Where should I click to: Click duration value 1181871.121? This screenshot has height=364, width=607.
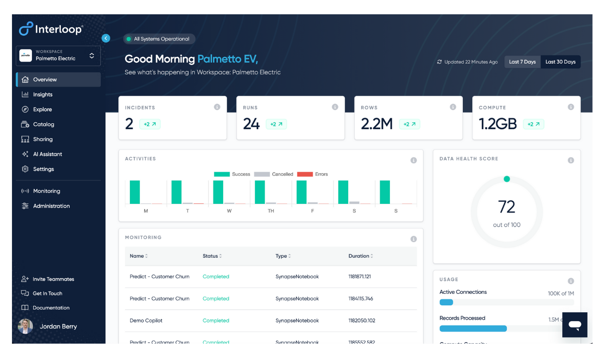coord(360,277)
